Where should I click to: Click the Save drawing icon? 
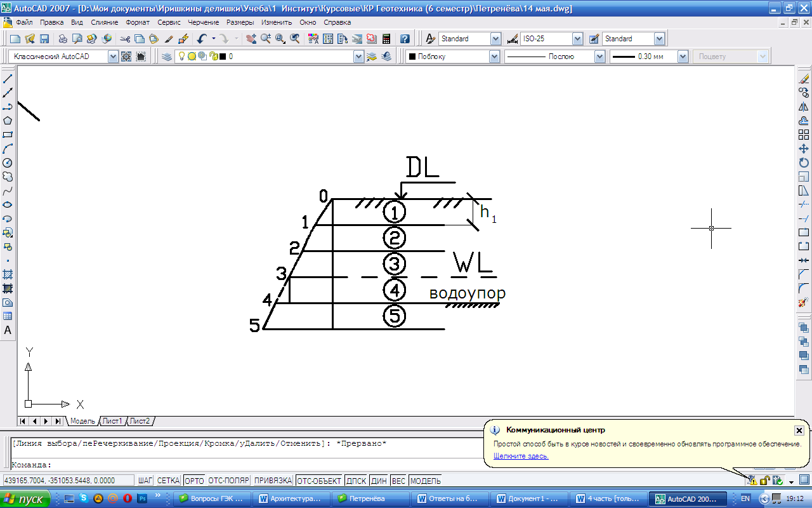tap(44, 39)
